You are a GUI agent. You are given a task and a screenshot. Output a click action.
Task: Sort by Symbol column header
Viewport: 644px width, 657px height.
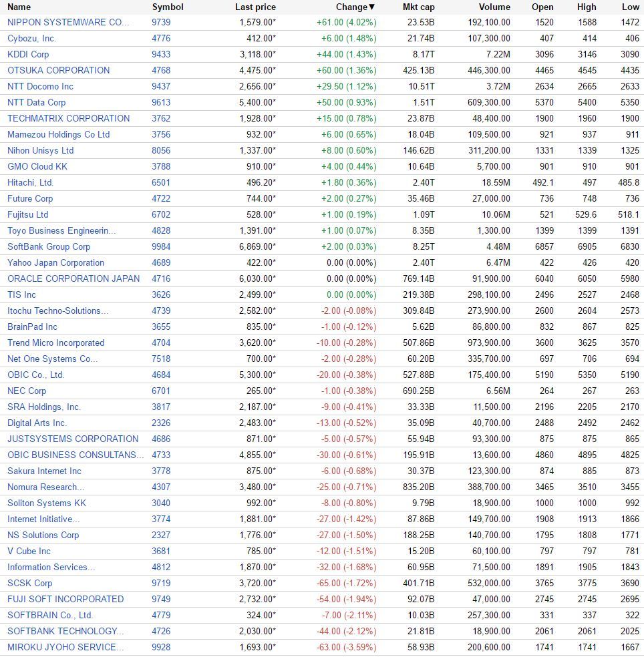point(168,7)
